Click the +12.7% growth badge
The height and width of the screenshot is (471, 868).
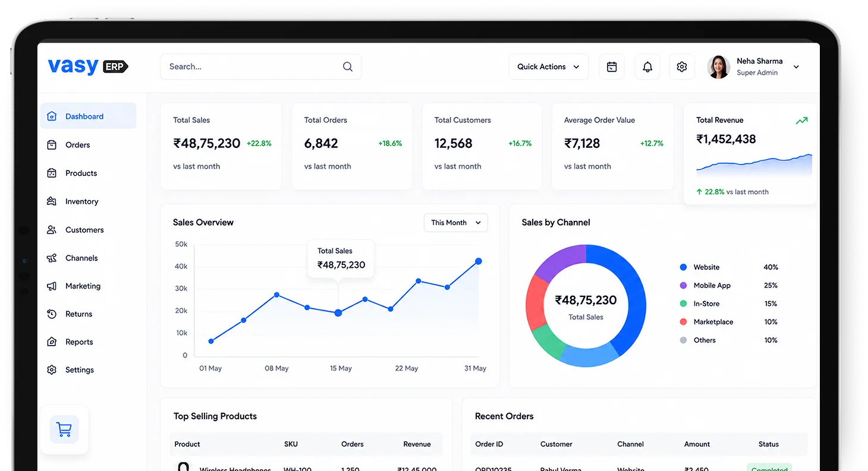(x=652, y=143)
